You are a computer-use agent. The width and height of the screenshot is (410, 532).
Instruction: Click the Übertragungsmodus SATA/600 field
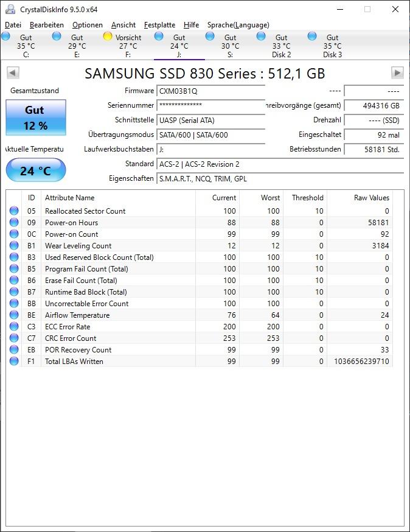coord(210,135)
